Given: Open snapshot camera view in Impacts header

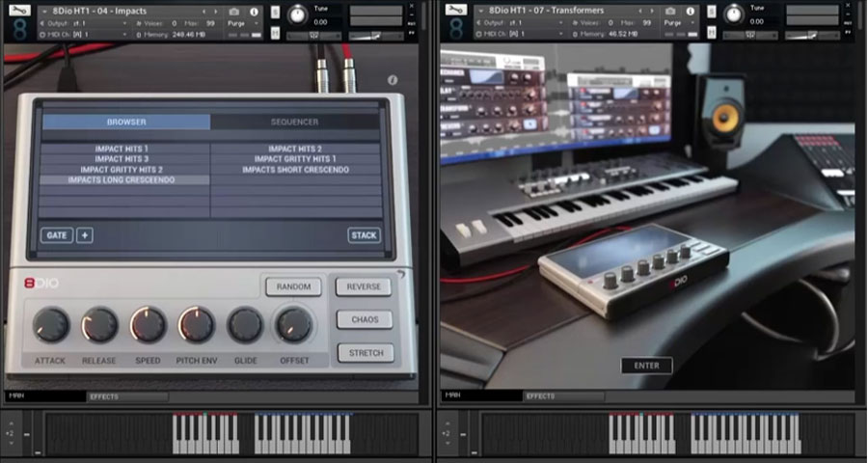Looking at the screenshot, I should click(234, 12).
